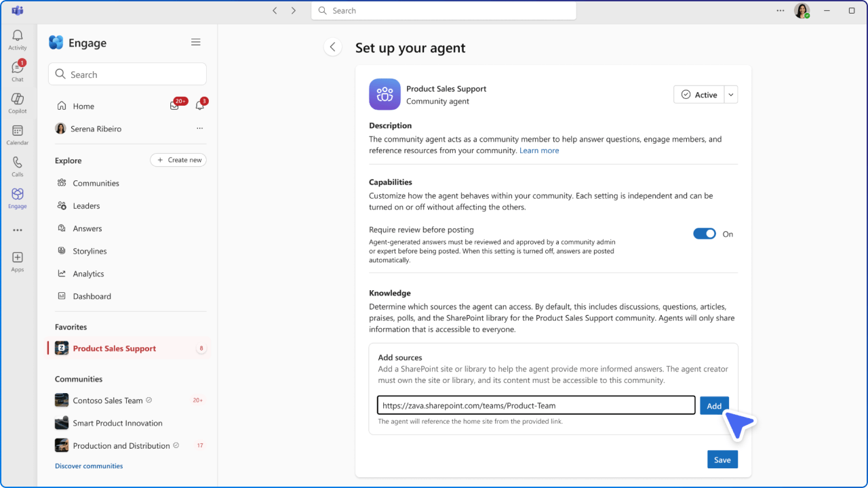Click the Teams logo icon
Image resolution: width=868 pixels, height=488 pixels.
[x=18, y=11]
